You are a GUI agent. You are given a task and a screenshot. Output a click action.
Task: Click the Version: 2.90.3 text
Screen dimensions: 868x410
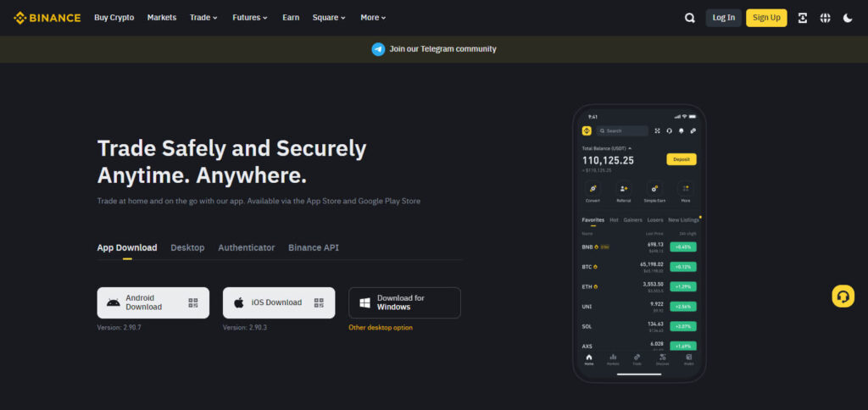245,328
